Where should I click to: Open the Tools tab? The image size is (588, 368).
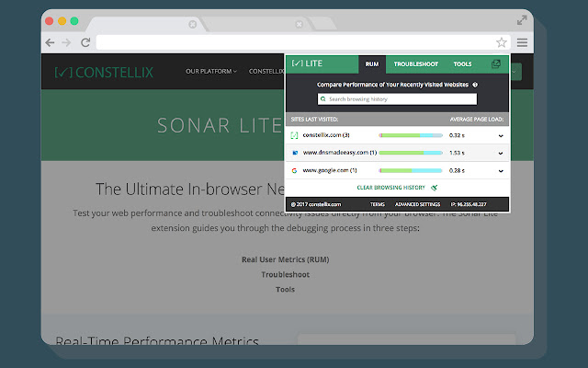pos(462,64)
